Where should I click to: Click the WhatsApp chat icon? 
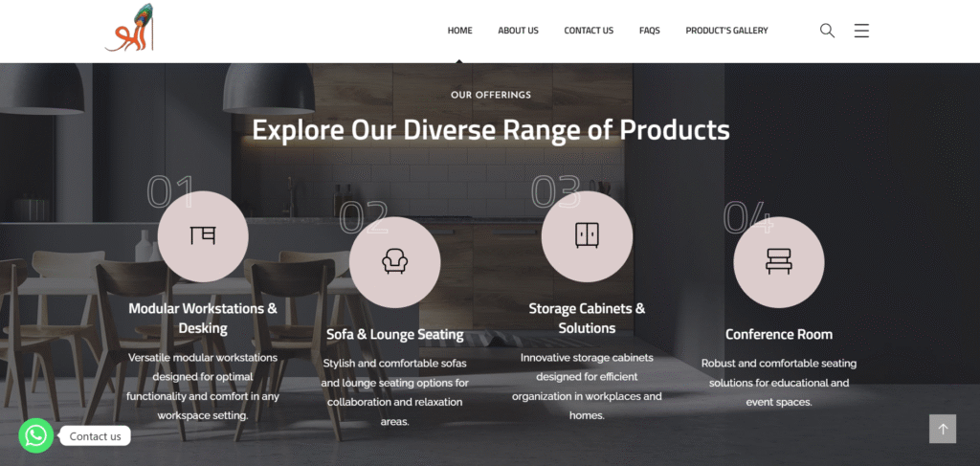(36, 435)
